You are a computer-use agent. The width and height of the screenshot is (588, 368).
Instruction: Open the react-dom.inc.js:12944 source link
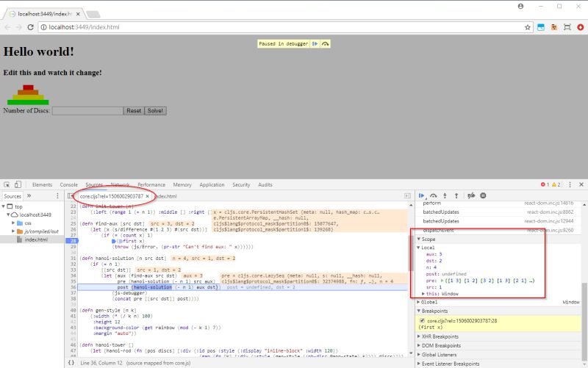[548, 221]
